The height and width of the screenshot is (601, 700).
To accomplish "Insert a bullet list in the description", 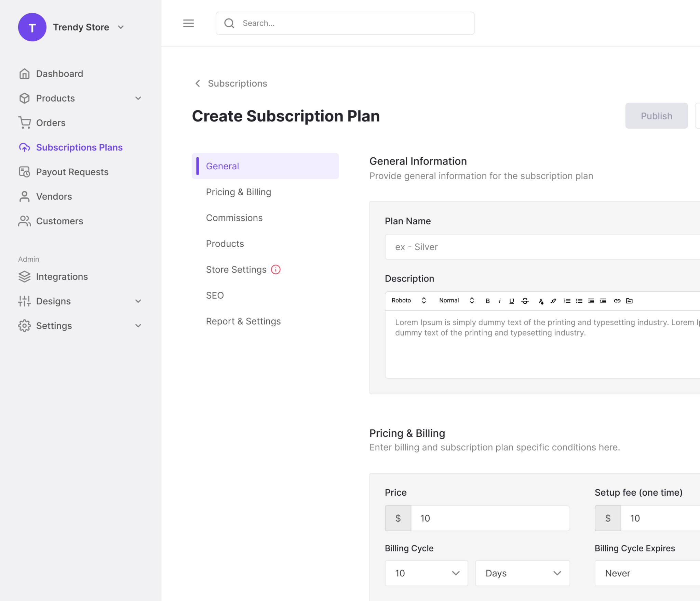I will 579,301.
